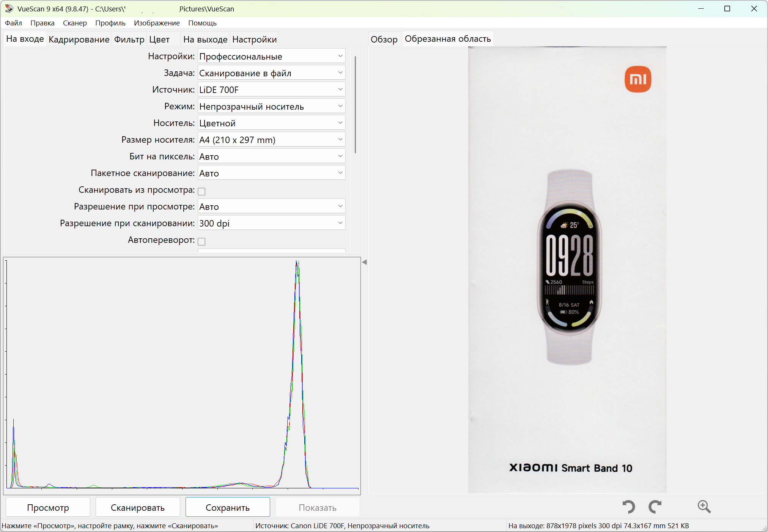Image resolution: width=768 pixels, height=532 pixels.
Task: Click the histogram graph panel
Action: click(x=182, y=376)
